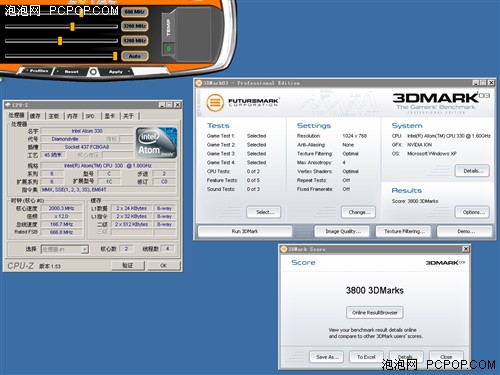Open Profiles in the Zotac tool
The height and width of the screenshot is (375, 500).
pyautogui.click(x=37, y=71)
